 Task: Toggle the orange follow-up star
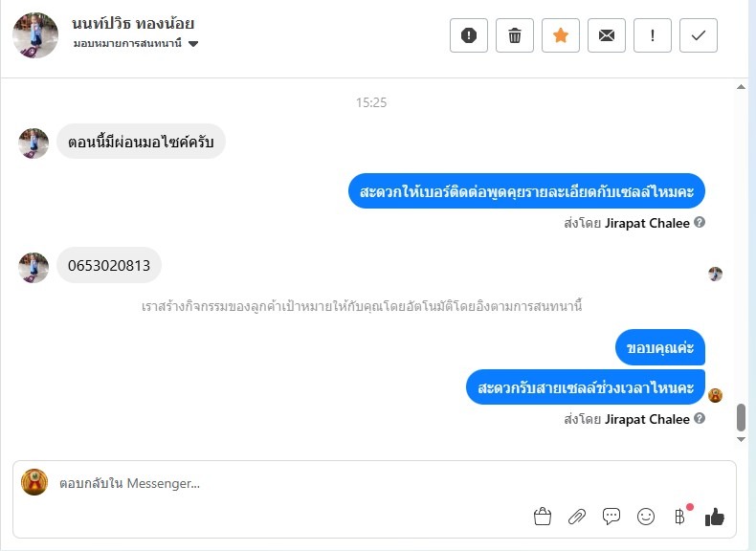(560, 35)
